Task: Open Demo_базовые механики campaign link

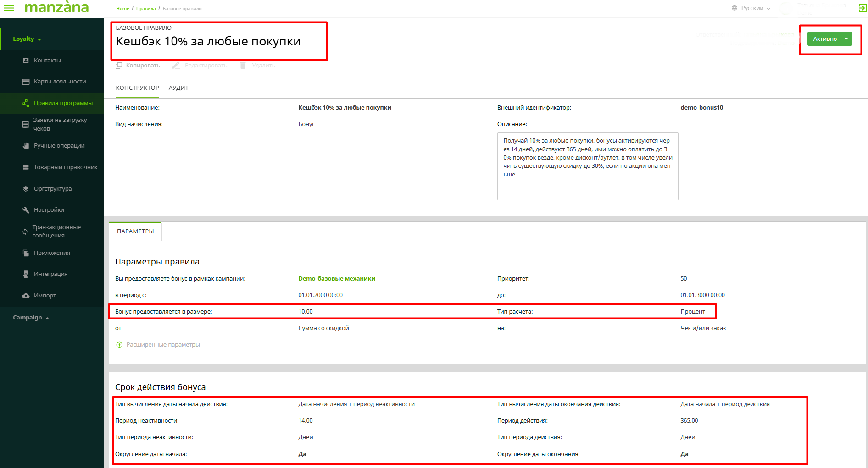Action: (337, 279)
